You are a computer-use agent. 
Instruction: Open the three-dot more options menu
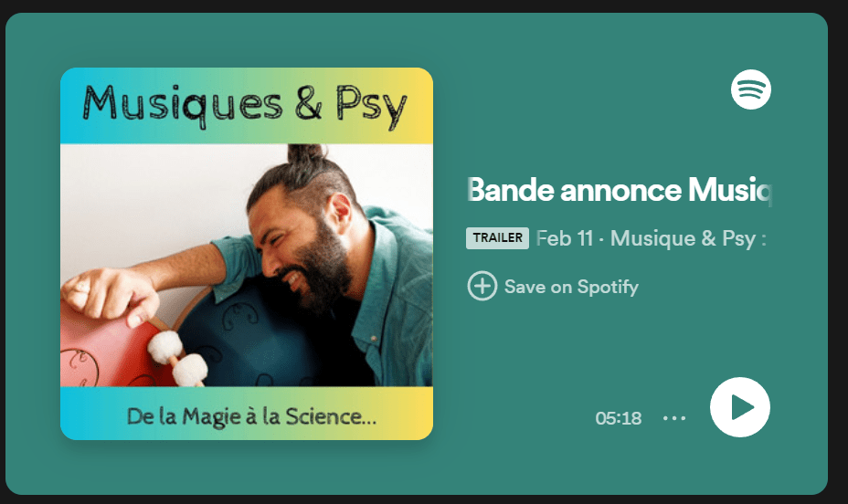pyautogui.click(x=674, y=417)
